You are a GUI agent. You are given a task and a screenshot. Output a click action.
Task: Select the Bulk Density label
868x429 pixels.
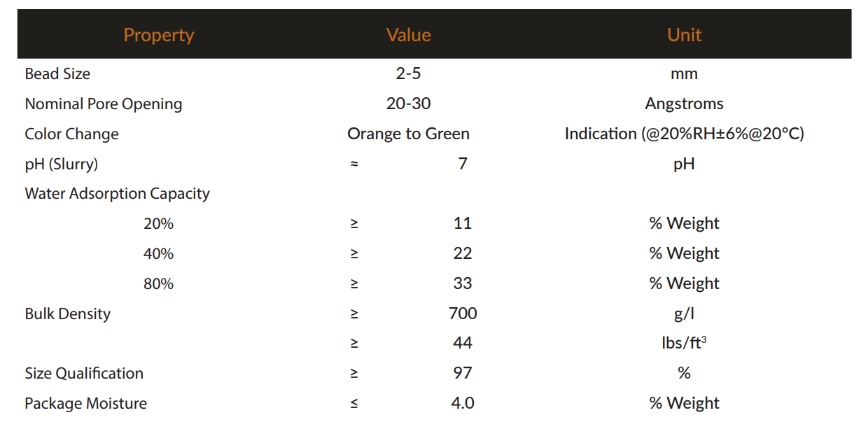[67, 314]
